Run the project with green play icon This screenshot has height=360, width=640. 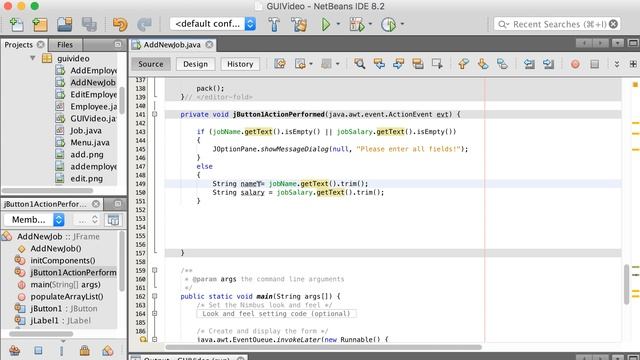(326, 24)
